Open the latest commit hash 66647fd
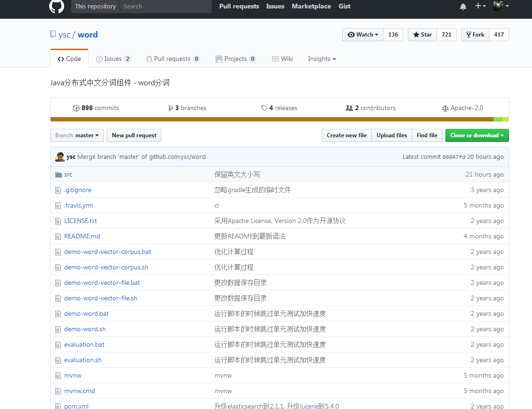 [454, 157]
